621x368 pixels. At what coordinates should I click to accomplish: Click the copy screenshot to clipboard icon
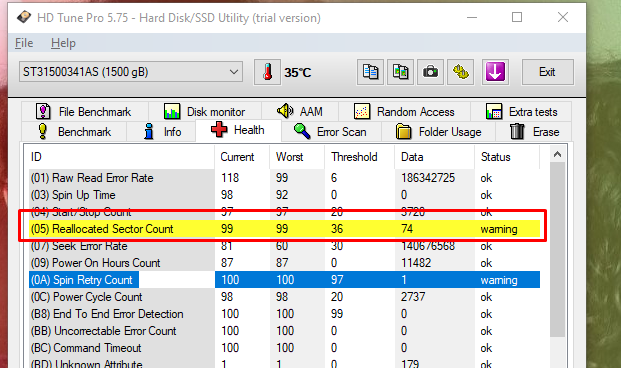(x=400, y=72)
